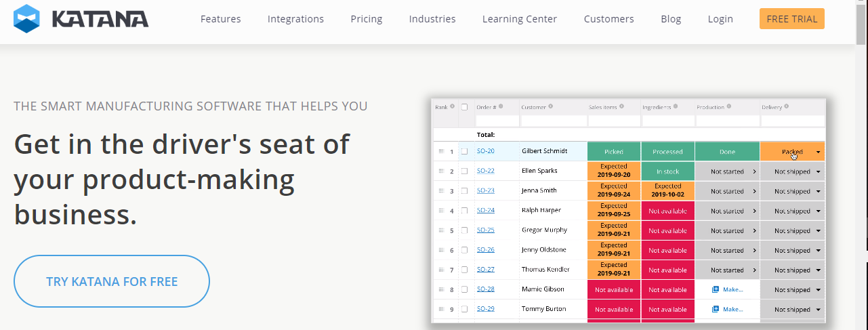Click the Sales items filter field
The width and height of the screenshot is (868, 330).
pyautogui.click(x=614, y=121)
